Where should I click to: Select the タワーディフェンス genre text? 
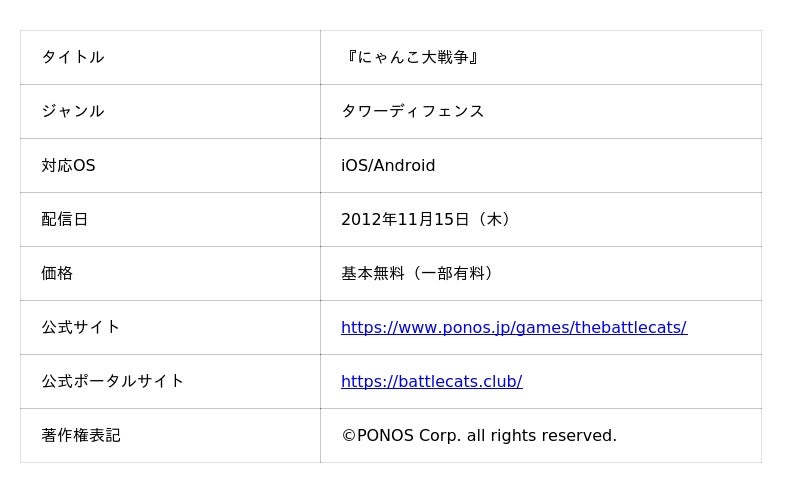[412, 111]
